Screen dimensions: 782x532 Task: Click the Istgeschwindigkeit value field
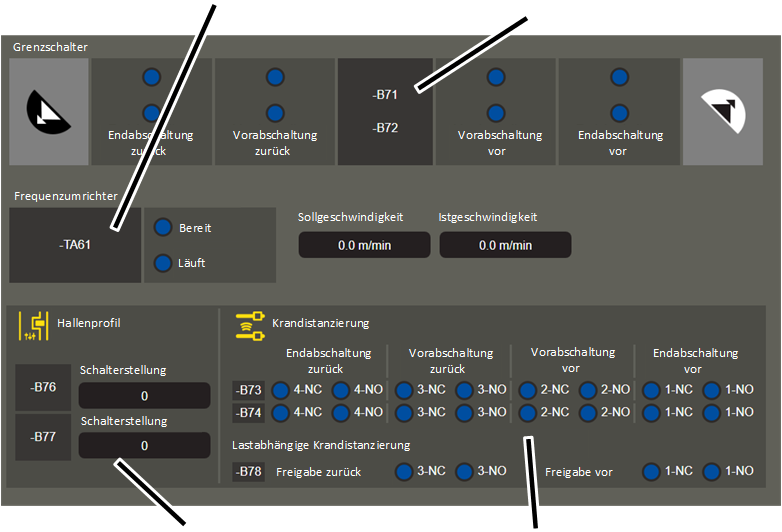pyautogui.click(x=505, y=245)
